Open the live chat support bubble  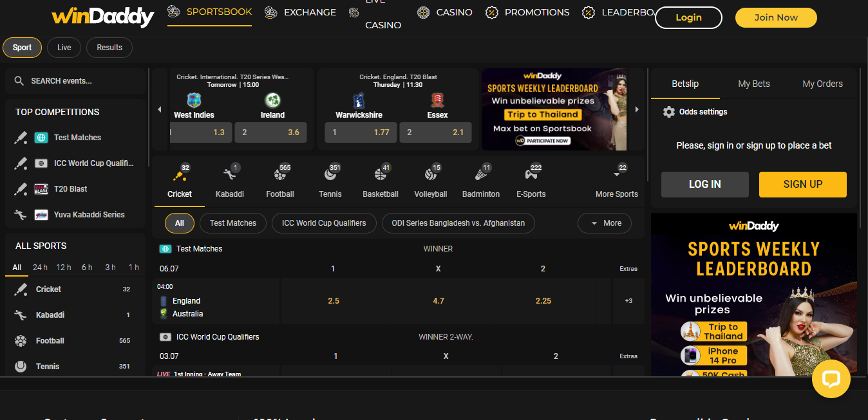click(x=831, y=379)
